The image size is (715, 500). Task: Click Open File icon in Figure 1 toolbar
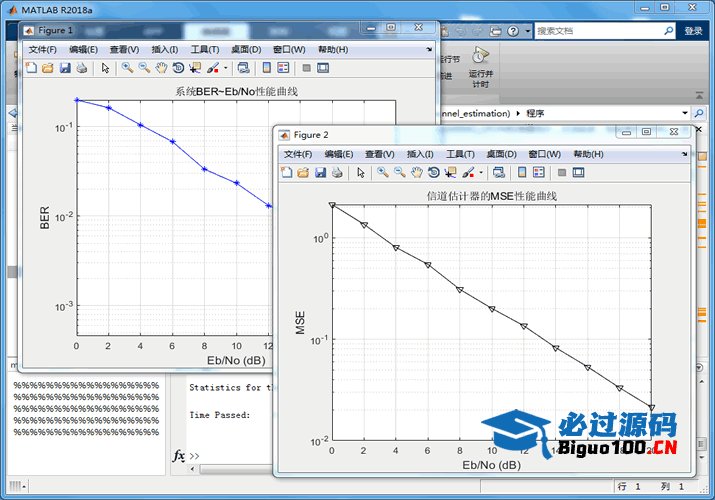[47, 68]
